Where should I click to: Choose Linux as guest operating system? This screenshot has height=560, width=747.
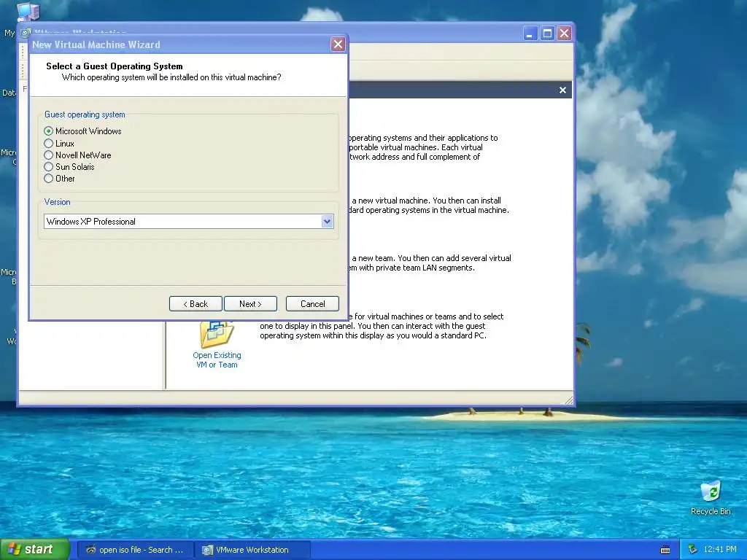click(48, 144)
